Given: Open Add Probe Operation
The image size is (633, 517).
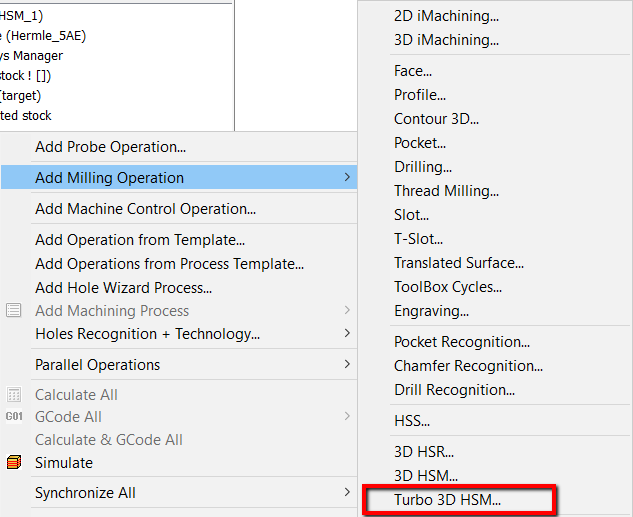Looking at the screenshot, I should 110,147.
